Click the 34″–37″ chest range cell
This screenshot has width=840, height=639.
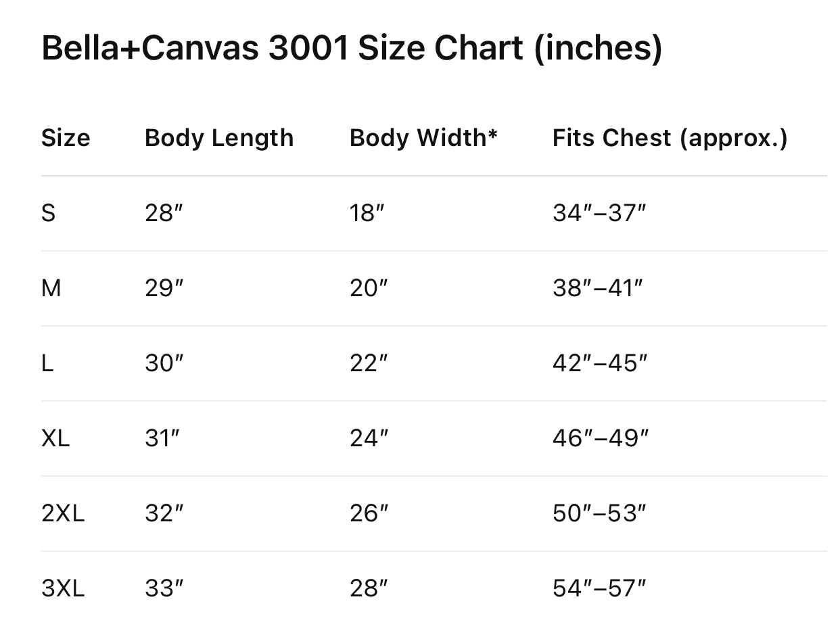599,214
